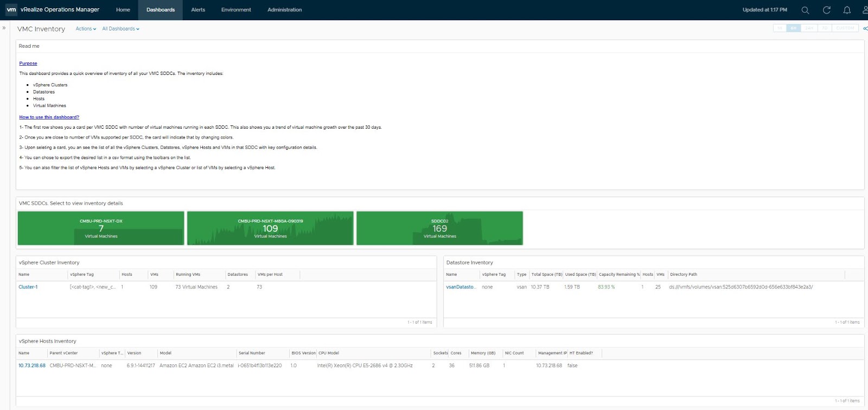Switch to the Environment tab
The height and width of the screenshot is (410, 868).
[236, 10]
